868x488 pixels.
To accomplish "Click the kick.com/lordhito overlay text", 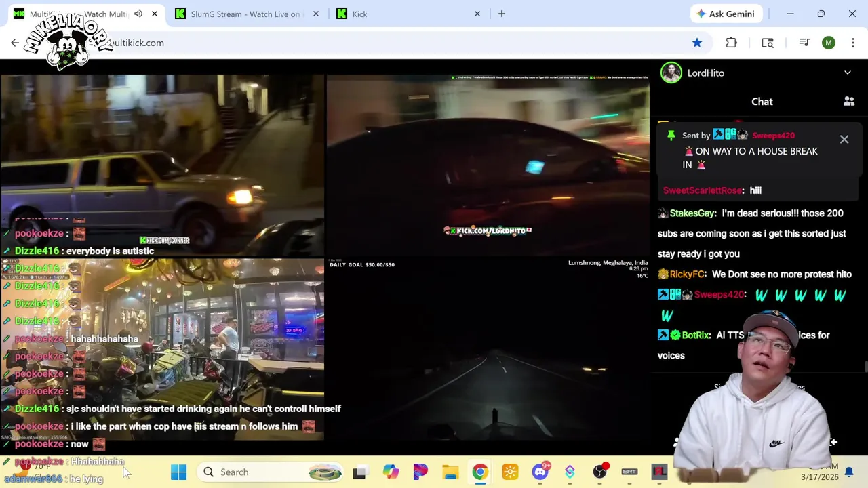I will 488,230.
